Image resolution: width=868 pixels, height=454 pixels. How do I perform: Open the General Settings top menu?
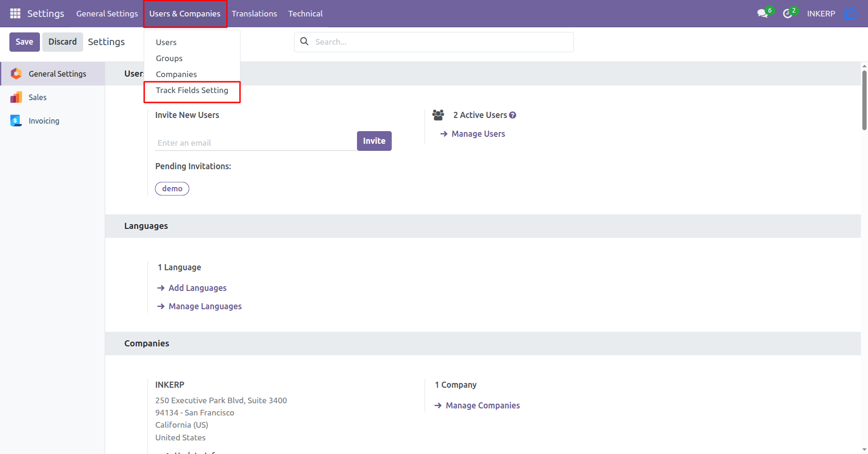[107, 14]
